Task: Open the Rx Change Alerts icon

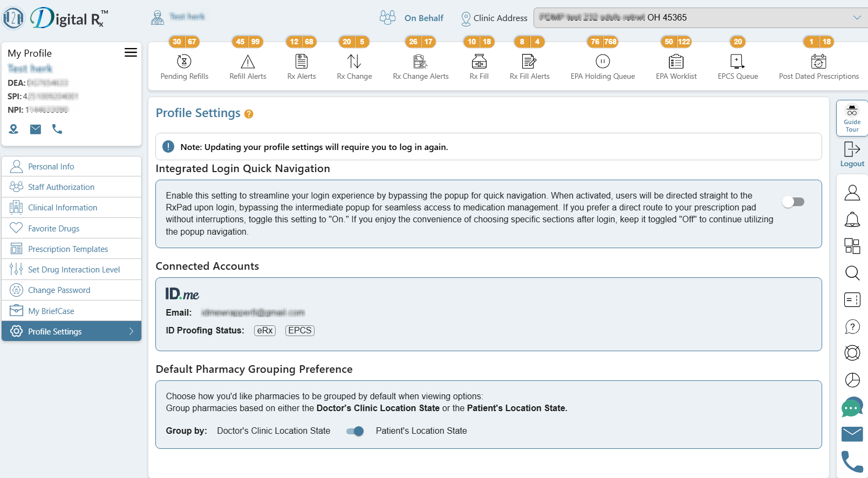Action: 420,62
